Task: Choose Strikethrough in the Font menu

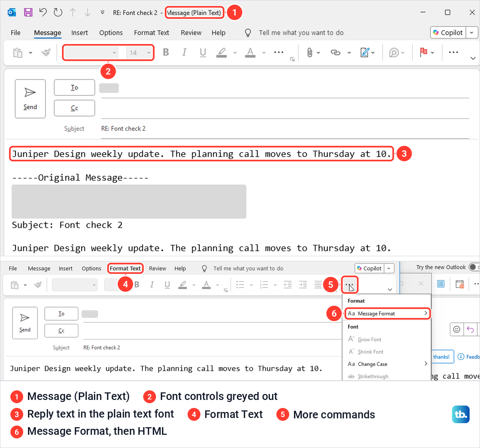Action: (x=387, y=376)
